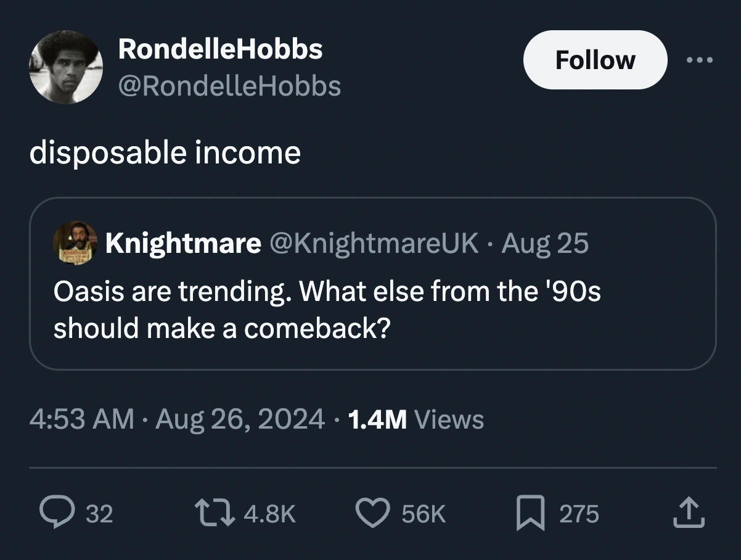Like the tweet with the heart icon
Viewport: 741px width, 560px height.
click(372, 513)
